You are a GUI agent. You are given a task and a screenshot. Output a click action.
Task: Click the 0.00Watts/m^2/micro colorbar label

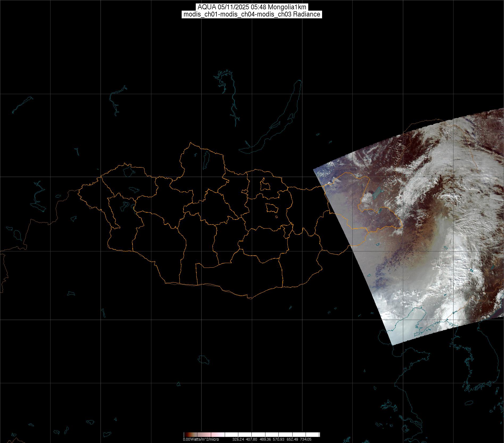pos(201,439)
